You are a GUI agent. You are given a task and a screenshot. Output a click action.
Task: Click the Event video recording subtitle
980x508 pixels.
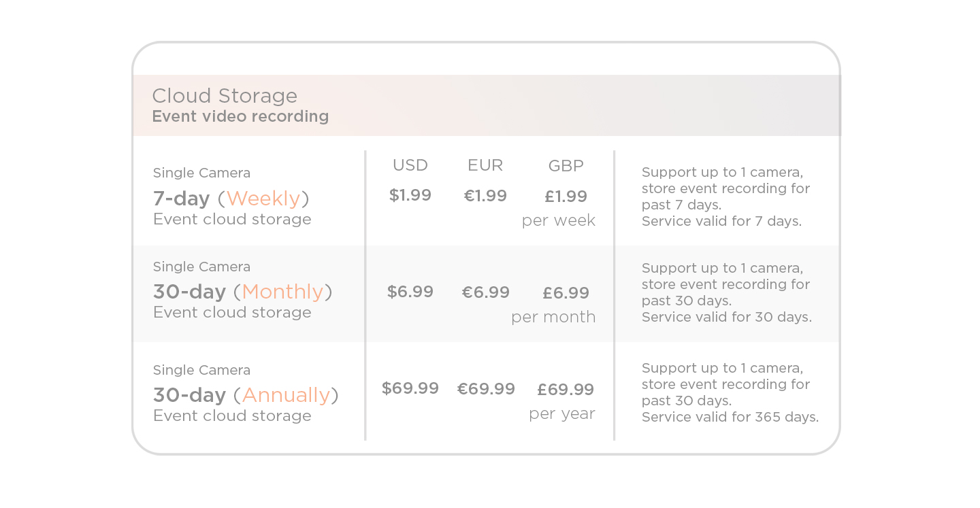click(240, 116)
